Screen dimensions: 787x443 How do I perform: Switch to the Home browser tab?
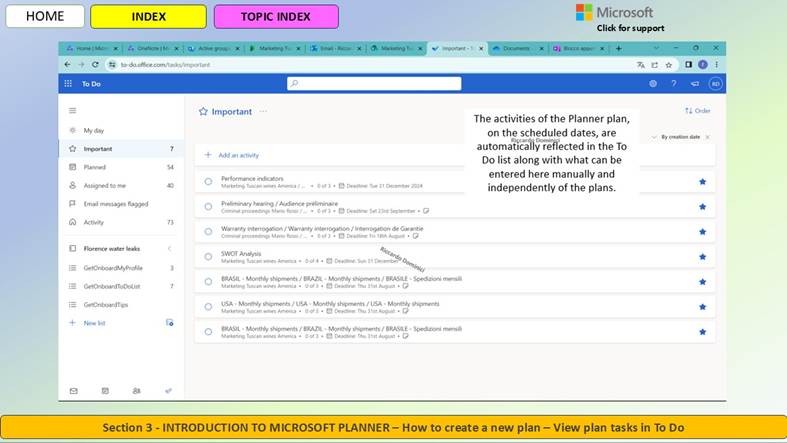pyautogui.click(x=90, y=48)
